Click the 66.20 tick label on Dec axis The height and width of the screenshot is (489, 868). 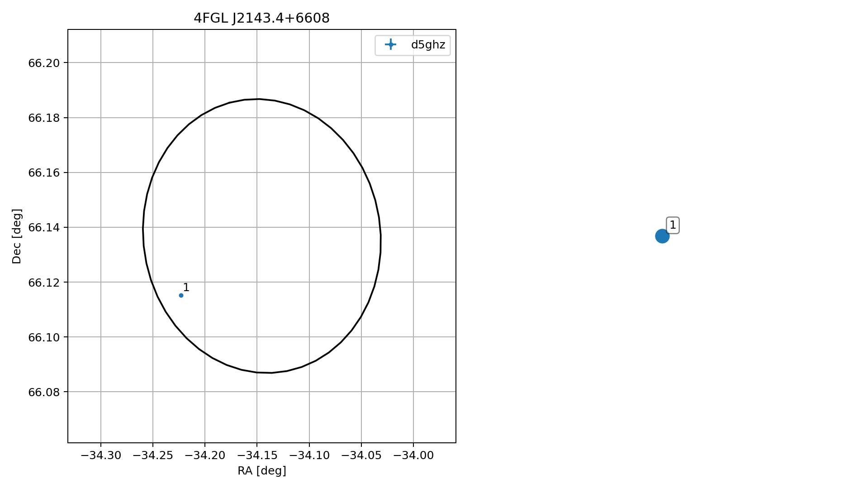point(44,63)
